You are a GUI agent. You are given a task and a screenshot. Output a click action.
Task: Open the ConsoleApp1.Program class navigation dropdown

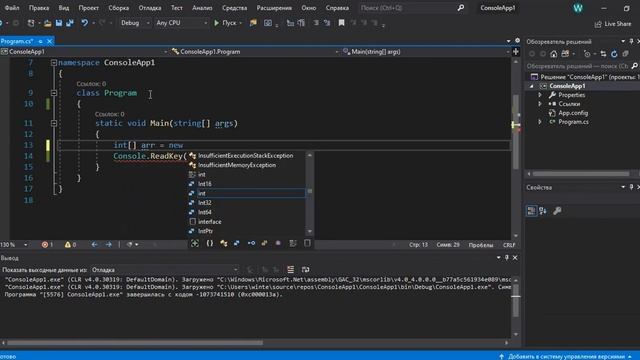coord(255,52)
